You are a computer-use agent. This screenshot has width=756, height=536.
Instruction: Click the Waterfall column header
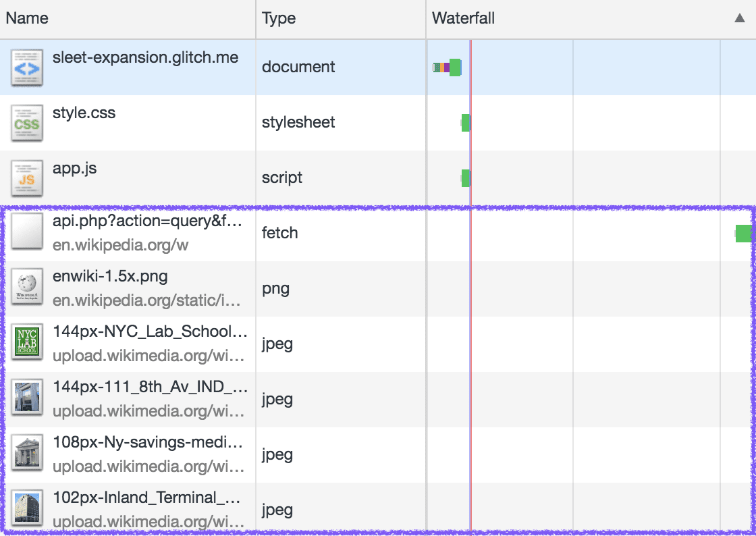coord(464,18)
